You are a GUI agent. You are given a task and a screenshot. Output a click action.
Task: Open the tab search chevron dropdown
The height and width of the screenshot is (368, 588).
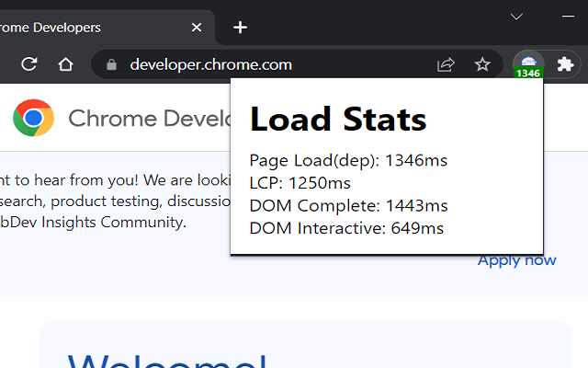tap(516, 17)
